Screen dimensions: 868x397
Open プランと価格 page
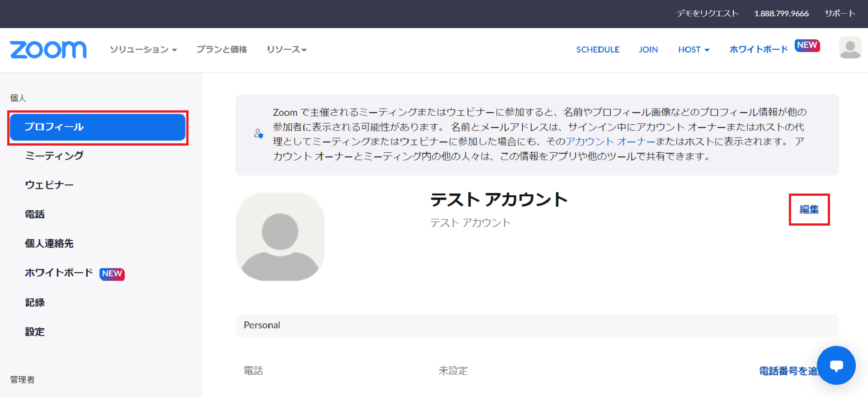click(222, 50)
